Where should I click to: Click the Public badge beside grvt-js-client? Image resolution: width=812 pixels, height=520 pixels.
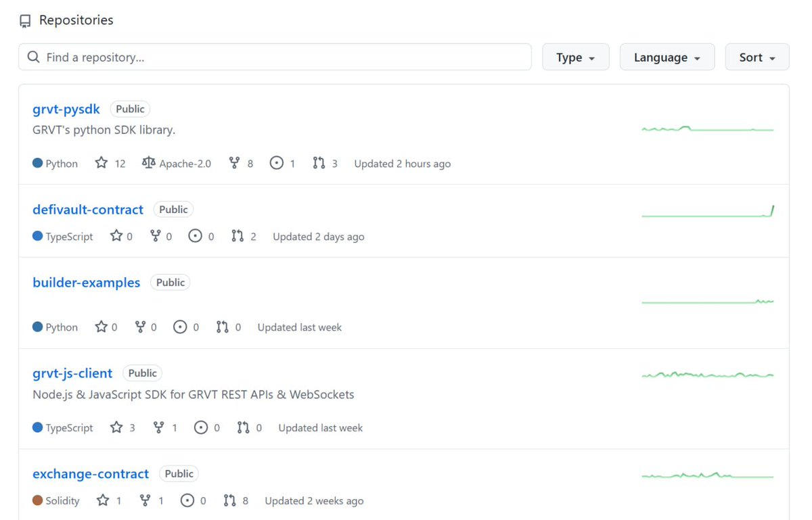click(142, 373)
